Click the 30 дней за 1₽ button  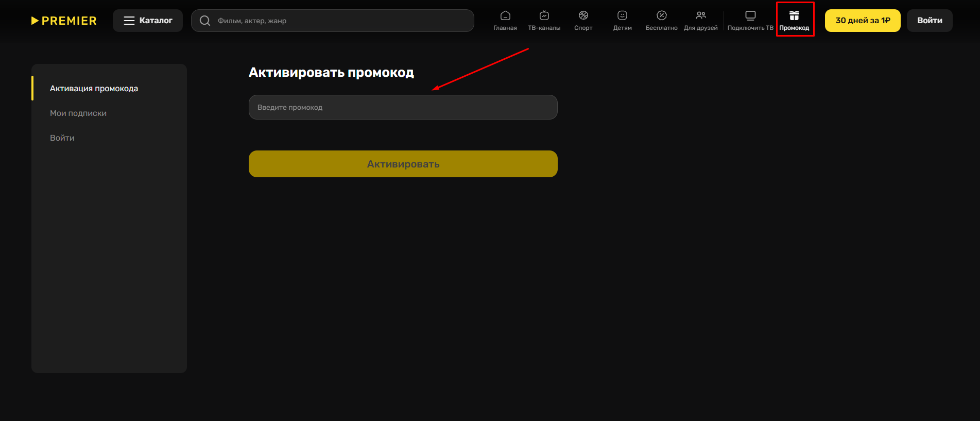(x=863, y=21)
